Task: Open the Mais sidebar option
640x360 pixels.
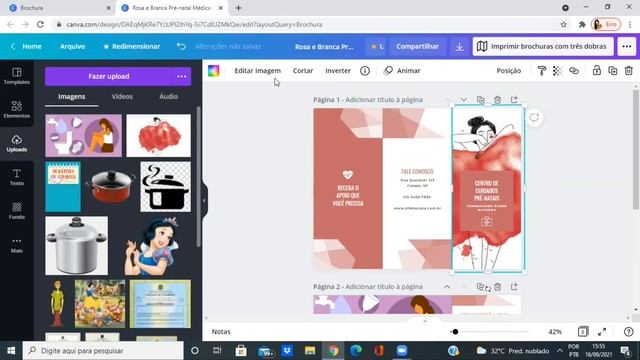Action: pyautogui.click(x=17, y=245)
